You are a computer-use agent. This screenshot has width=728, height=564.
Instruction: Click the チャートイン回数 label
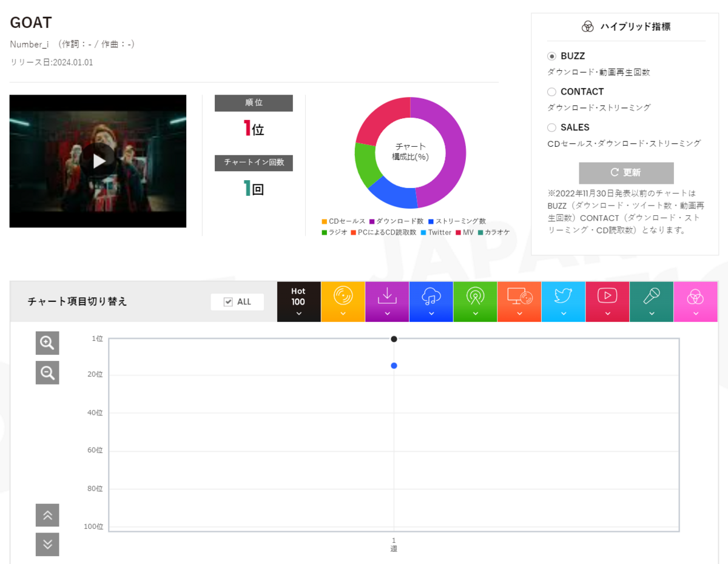pyautogui.click(x=254, y=163)
